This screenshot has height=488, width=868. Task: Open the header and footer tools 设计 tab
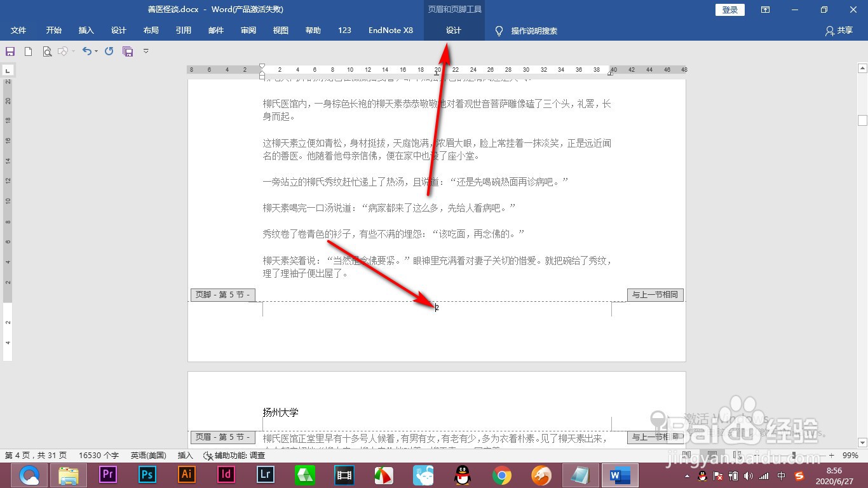tap(454, 30)
